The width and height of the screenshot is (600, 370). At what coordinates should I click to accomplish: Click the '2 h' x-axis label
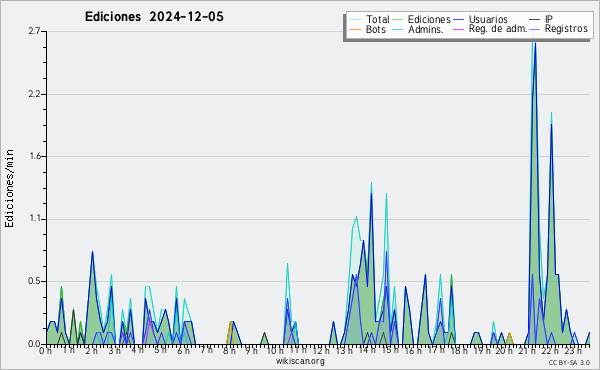click(x=91, y=350)
